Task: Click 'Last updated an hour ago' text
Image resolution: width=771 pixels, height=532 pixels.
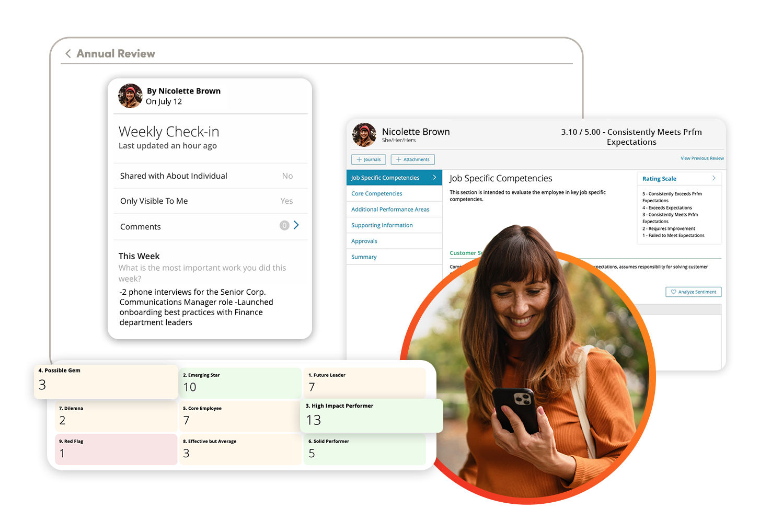Action: (x=168, y=146)
